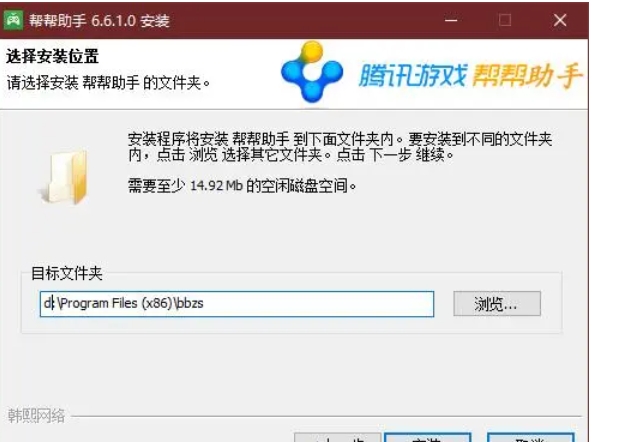Close the 帮帮助手 installer window
The image size is (633, 442).
click(x=560, y=20)
